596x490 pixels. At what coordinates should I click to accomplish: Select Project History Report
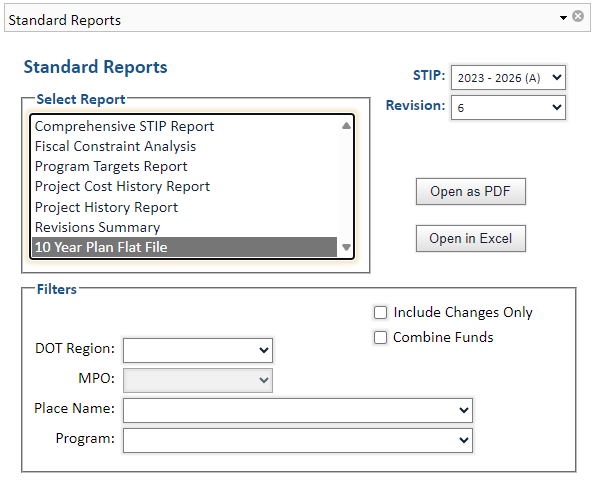184,207
